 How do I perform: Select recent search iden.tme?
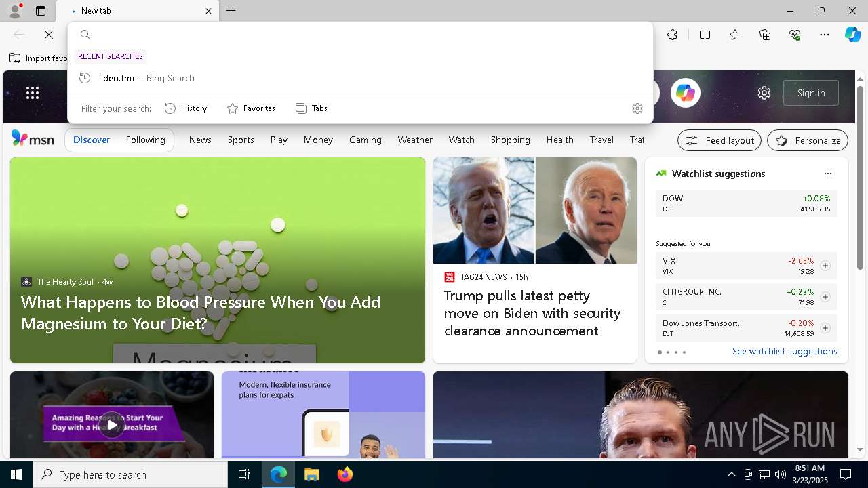point(360,78)
